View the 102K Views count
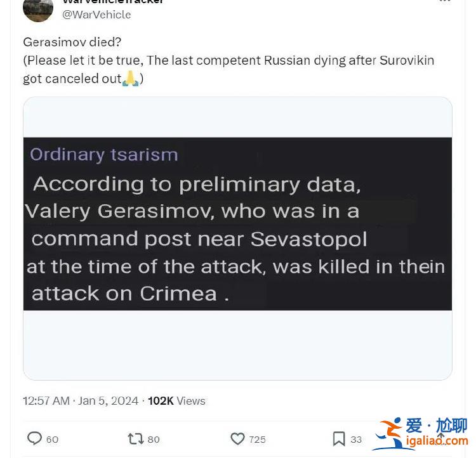This screenshot has width=476, height=458. click(x=176, y=401)
